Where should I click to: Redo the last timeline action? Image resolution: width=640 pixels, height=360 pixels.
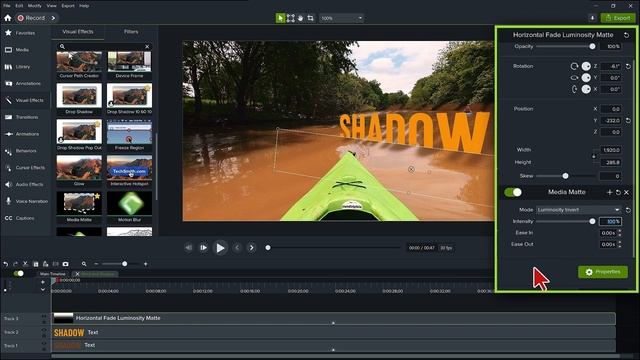(16, 264)
